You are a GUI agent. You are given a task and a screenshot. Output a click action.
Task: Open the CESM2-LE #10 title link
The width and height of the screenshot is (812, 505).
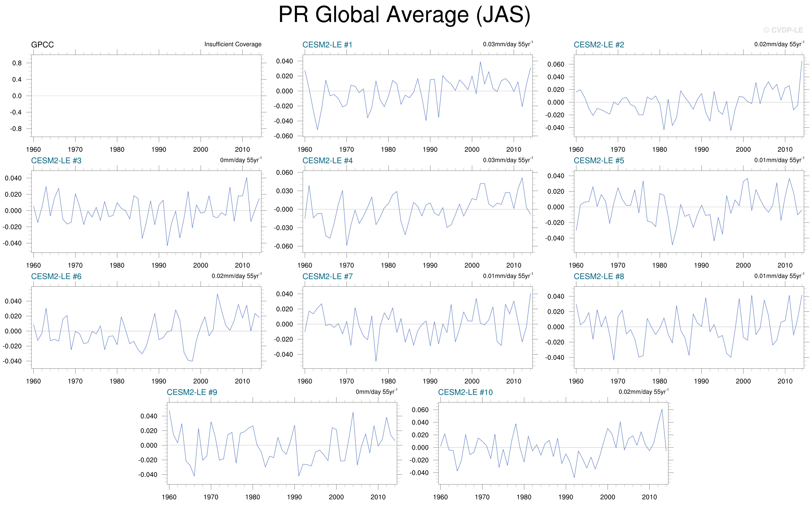pos(465,392)
